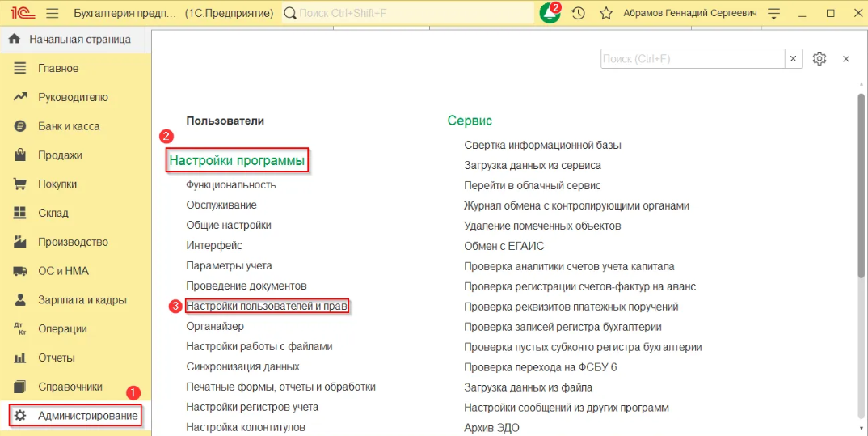
Task: Open Настройки пользователей и прав link
Action: [267, 307]
